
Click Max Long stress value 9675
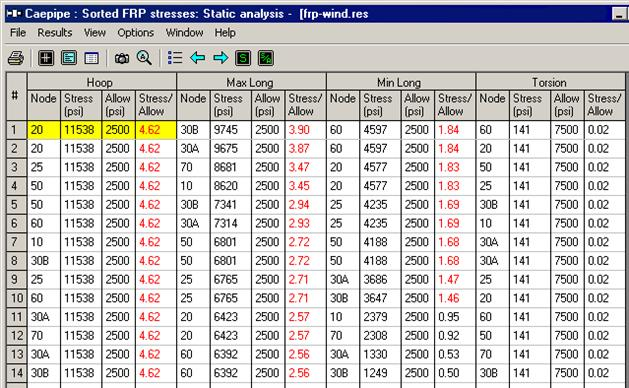(226, 148)
